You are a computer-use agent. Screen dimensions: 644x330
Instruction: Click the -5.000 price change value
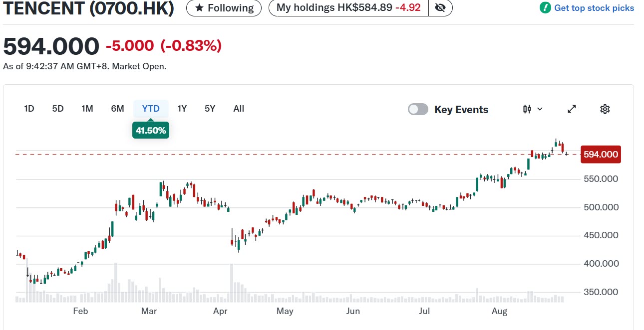(130, 46)
